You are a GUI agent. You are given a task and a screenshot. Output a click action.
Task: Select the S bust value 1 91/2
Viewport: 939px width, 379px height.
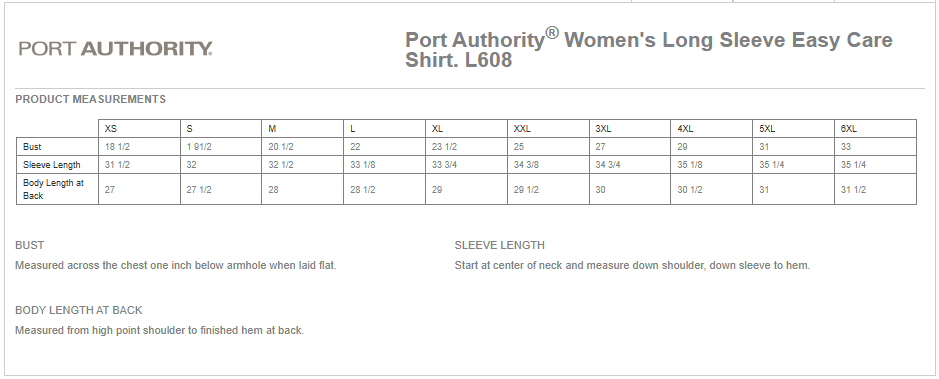coord(199,147)
